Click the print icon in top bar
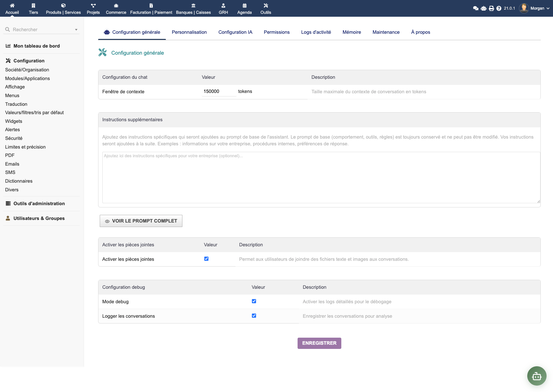Image resolution: width=553 pixels, height=392 pixels. (491, 8)
